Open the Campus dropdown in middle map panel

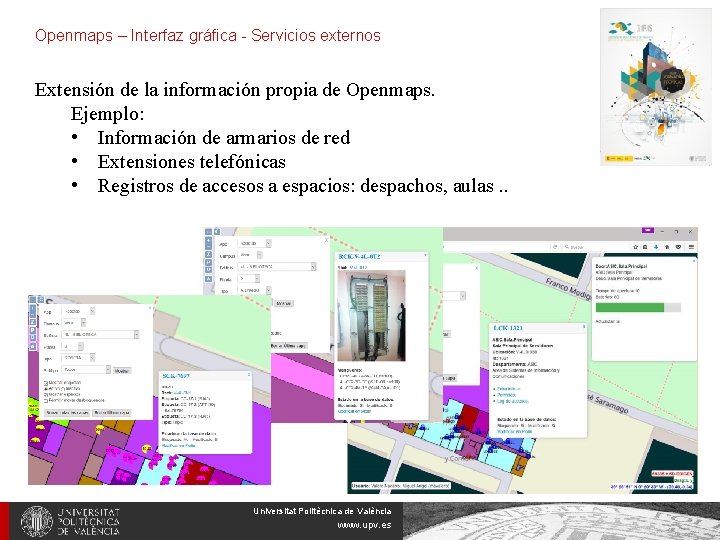pos(250,255)
